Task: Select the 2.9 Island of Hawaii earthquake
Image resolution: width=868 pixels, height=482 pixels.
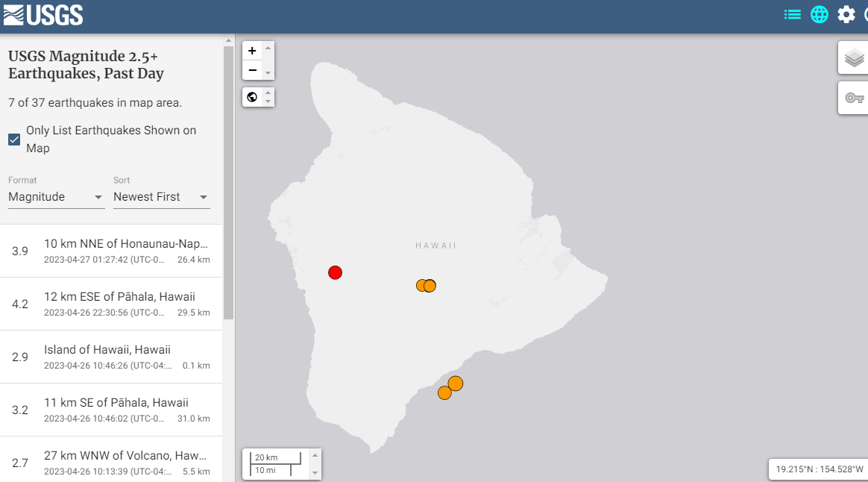Action: [x=110, y=357]
